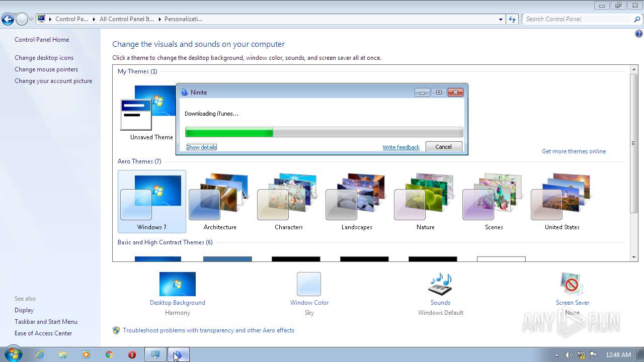Open Change desktop icons link

pos(44,58)
